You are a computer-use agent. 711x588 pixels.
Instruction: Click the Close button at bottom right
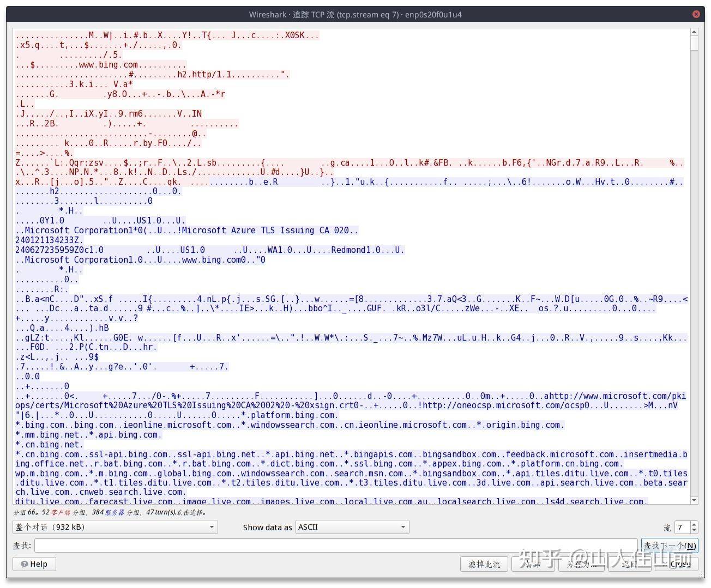(677, 564)
